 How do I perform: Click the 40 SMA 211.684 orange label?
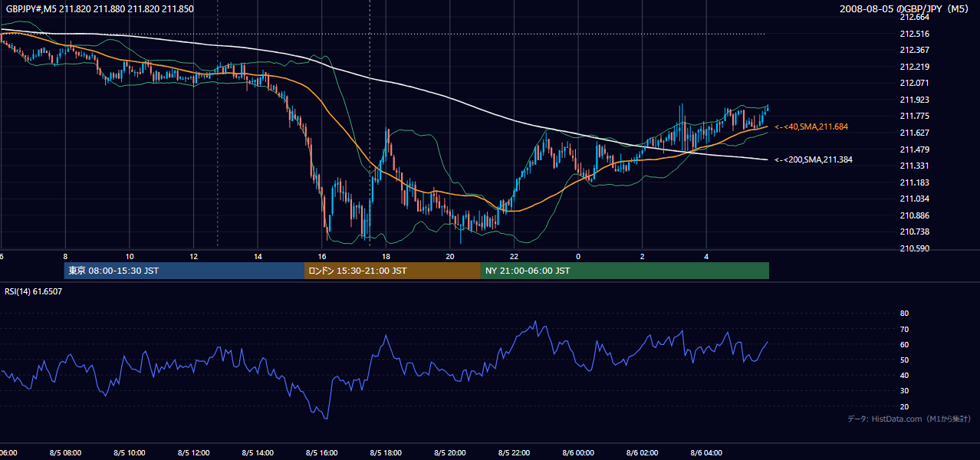(x=811, y=127)
